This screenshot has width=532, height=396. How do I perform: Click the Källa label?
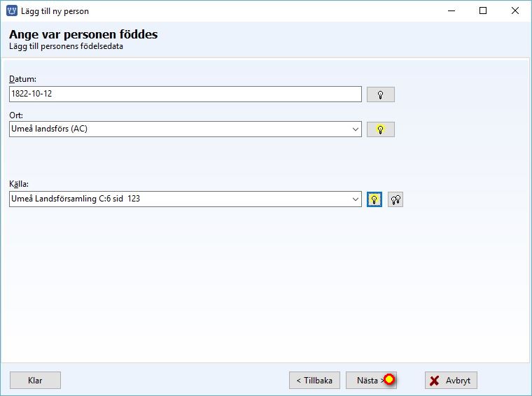pyautogui.click(x=19, y=184)
